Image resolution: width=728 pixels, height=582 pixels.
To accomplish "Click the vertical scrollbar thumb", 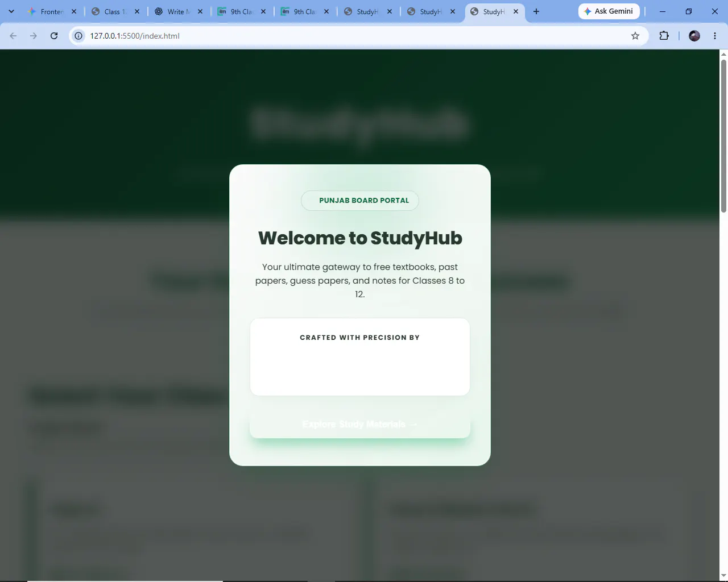I will click(x=723, y=135).
